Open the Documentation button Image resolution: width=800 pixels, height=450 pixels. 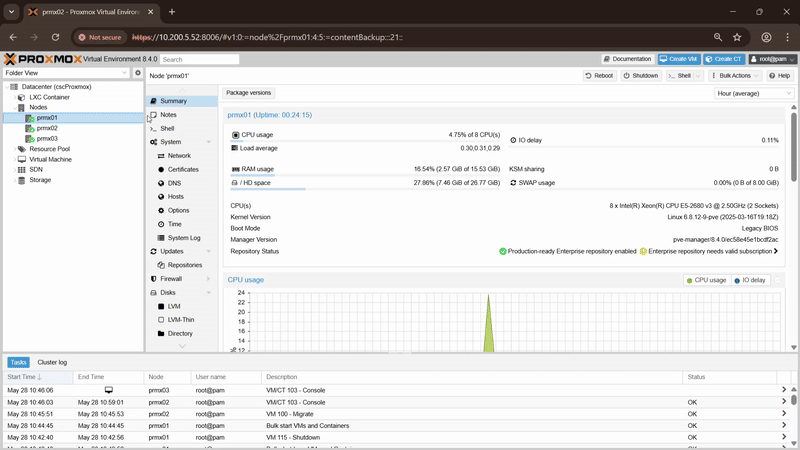[627, 59]
